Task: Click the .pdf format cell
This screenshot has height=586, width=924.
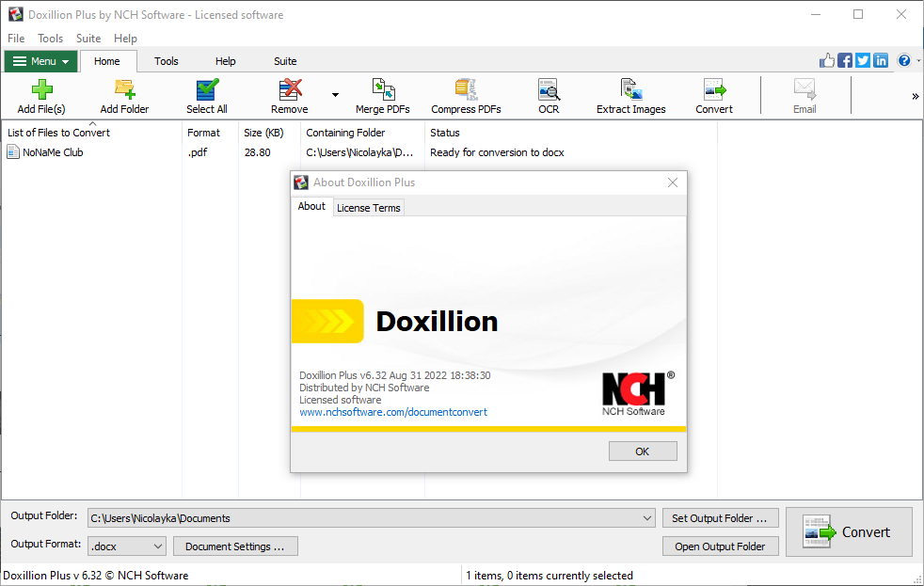Action: coord(198,152)
